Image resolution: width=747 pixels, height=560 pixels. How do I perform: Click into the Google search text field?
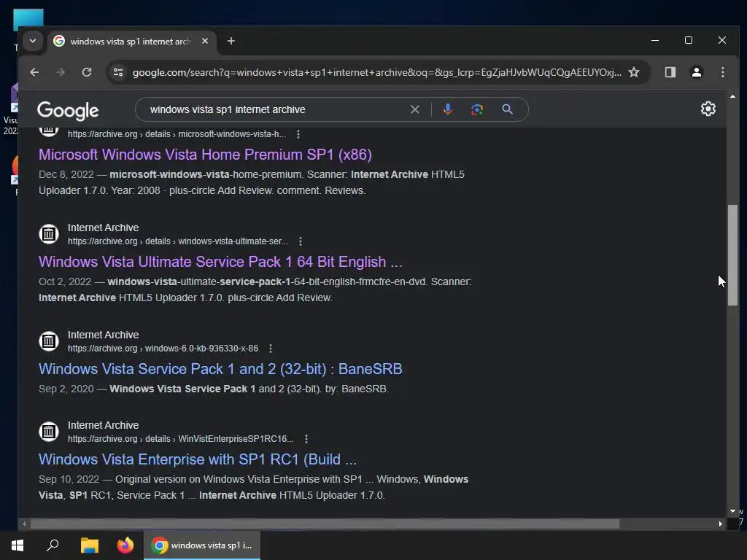276,109
